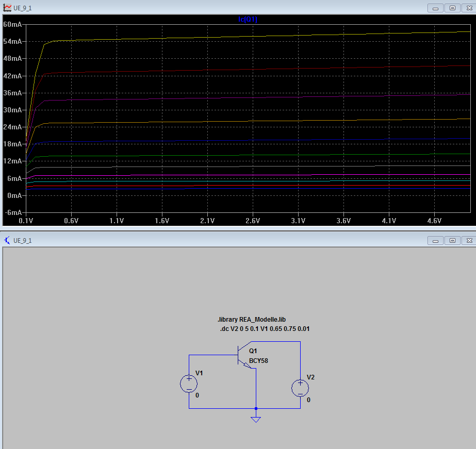Image resolution: width=476 pixels, height=449 pixels.
Task: Maximize the plot window UE_9_1
Action: click(452, 8)
